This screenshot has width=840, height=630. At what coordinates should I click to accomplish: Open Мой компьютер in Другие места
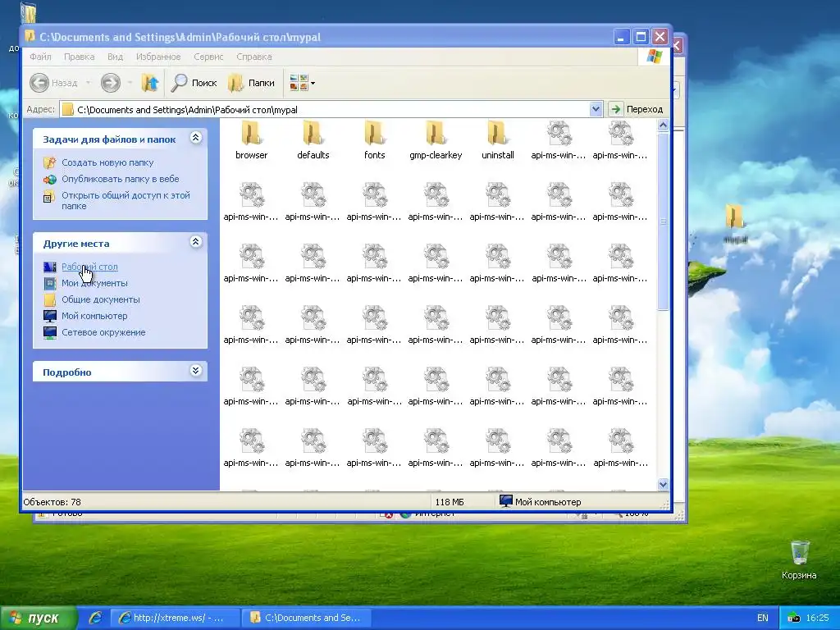94,316
